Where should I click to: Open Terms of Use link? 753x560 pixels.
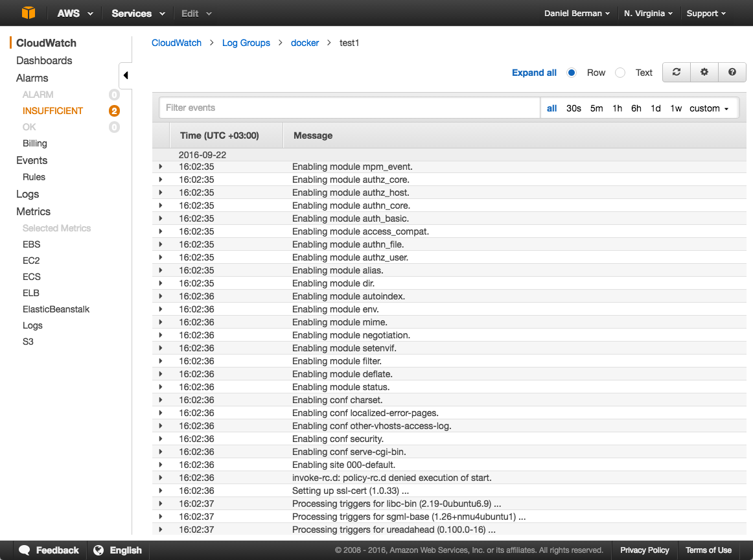pyautogui.click(x=708, y=550)
